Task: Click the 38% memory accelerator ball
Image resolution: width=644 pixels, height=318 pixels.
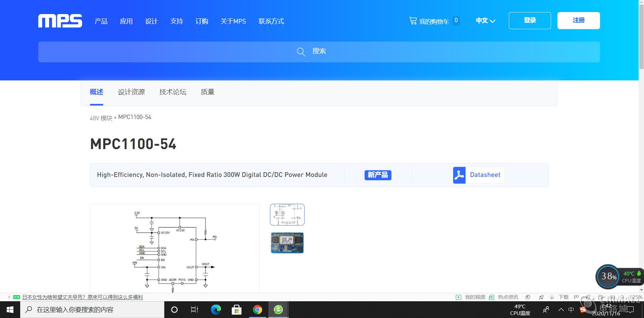Action: click(x=608, y=276)
